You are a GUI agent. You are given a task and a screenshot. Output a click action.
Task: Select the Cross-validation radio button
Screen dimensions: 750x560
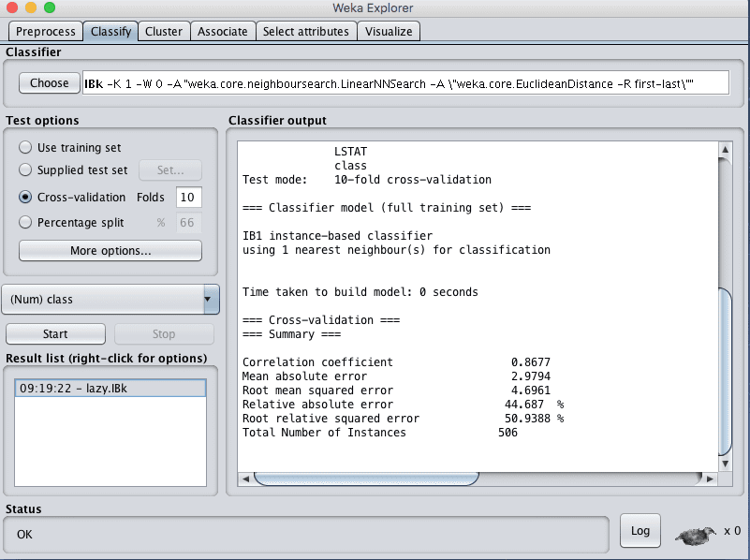tap(25, 197)
